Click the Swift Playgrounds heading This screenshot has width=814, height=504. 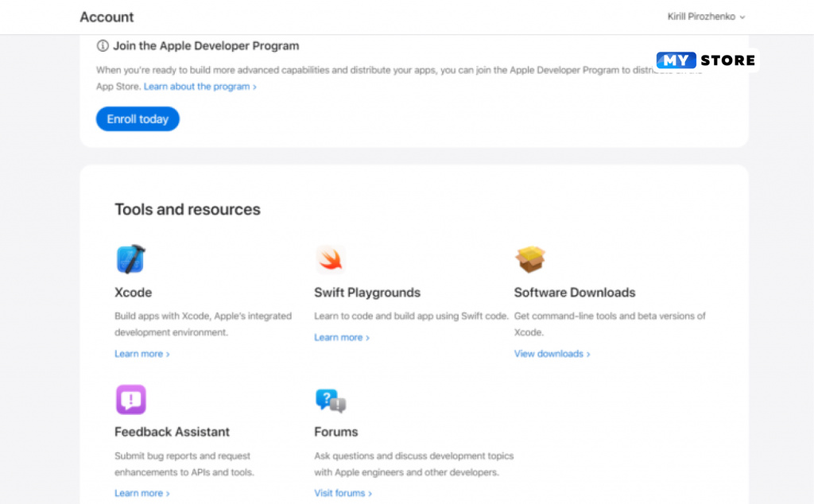coord(366,293)
